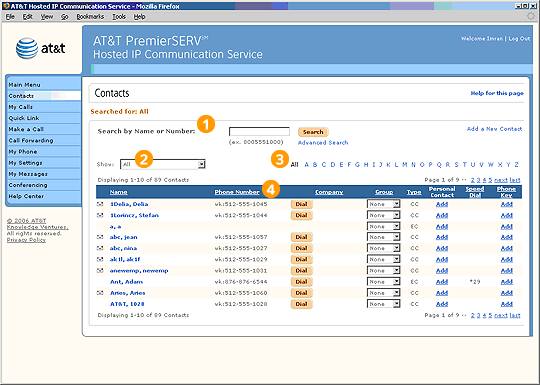Sort by Type column header
The width and height of the screenshot is (540, 385).
[414, 192]
